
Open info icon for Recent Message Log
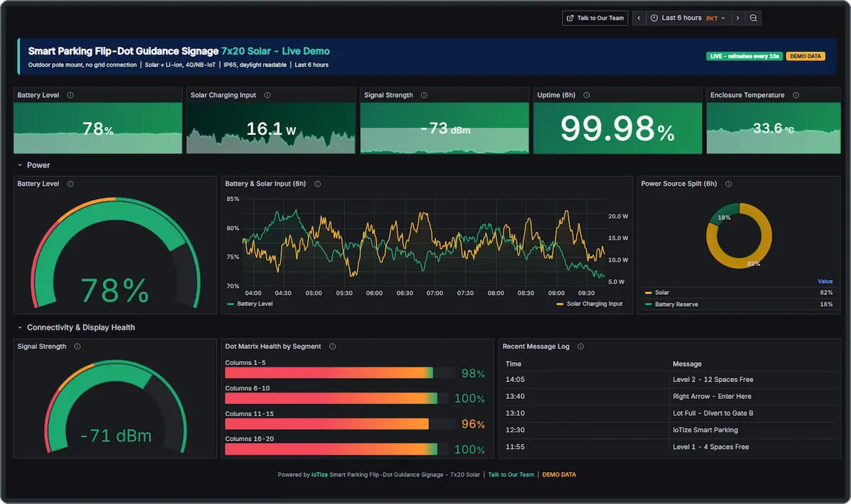[x=581, y=347]
